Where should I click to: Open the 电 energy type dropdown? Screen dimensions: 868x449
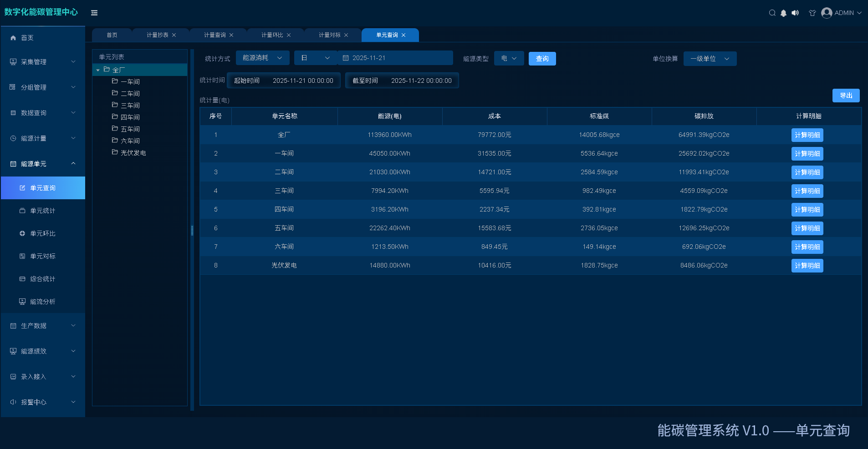[509, 58]
